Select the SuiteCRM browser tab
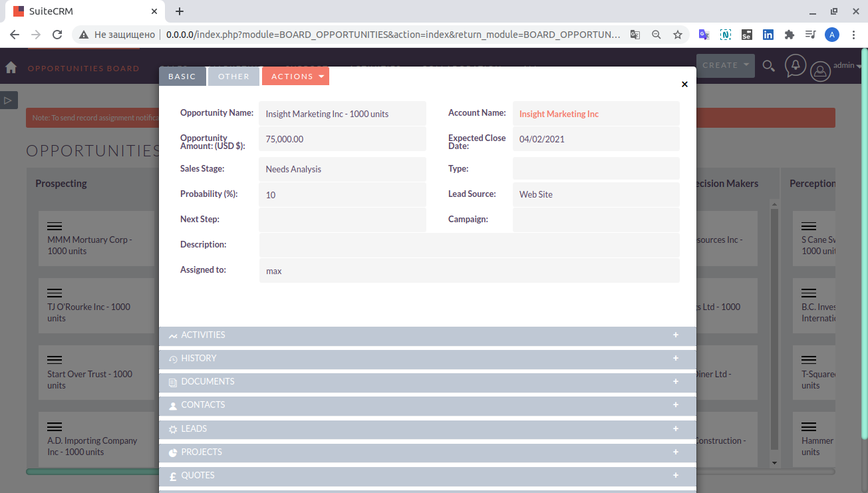The image size is (868, 493). (86, 11)
